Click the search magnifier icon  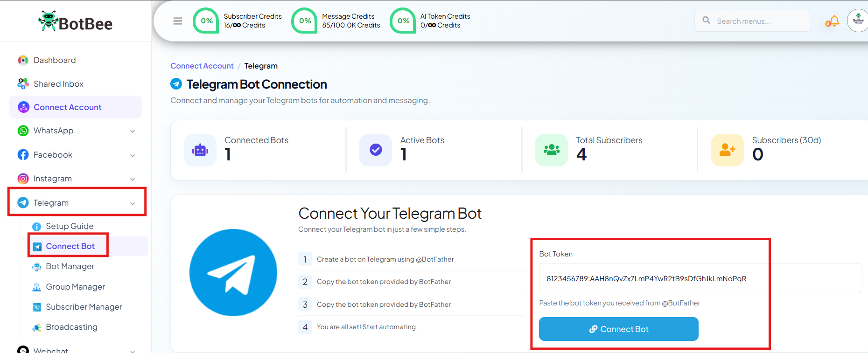tap(707, 21)
